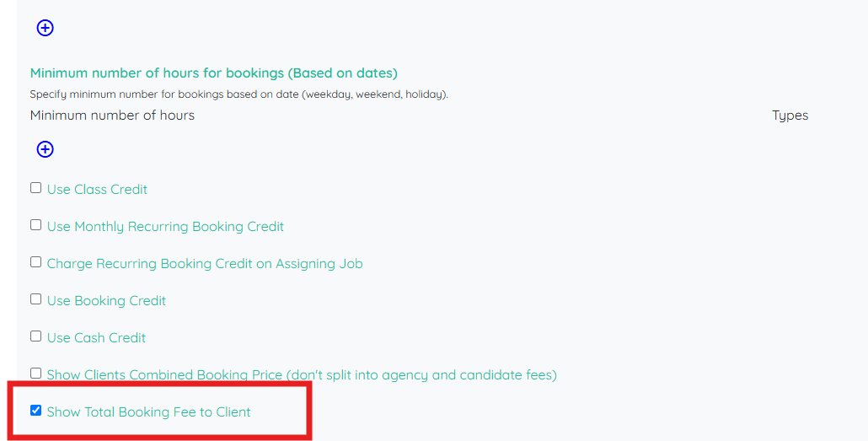Click the Minimum number of hours for bookings heading
The width and height of the screenshot is (868, 441).
[x=214, y=73]
